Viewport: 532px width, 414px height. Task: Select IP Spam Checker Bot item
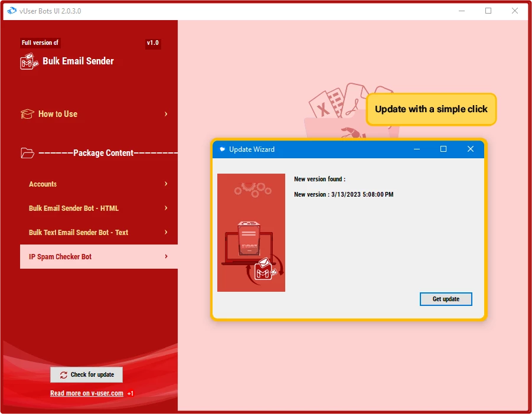pos(99,256)
